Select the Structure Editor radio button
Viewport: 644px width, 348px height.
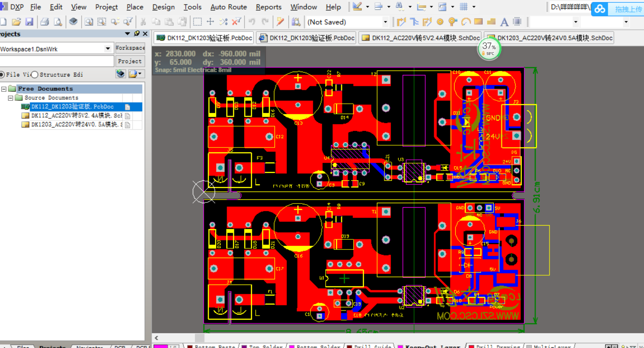click(35, 75)
